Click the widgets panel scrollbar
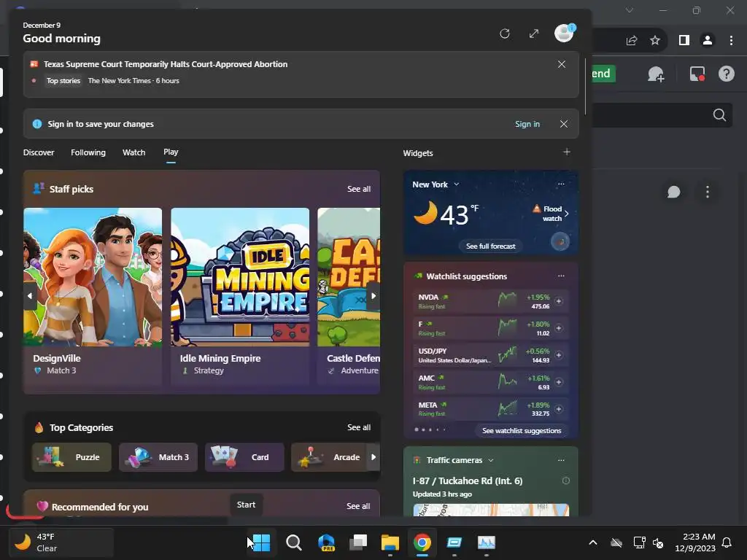This screenshot has height=560, width=747. click(586, 86)
